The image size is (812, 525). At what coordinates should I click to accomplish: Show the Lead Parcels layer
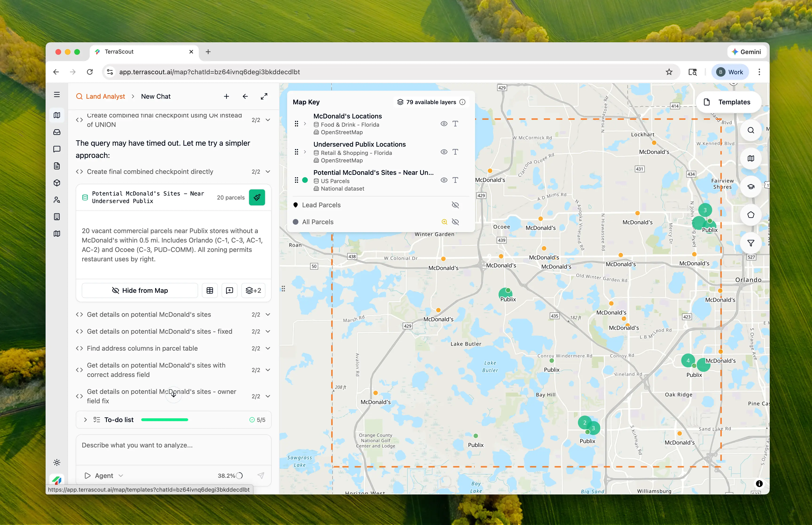[455, 205]
